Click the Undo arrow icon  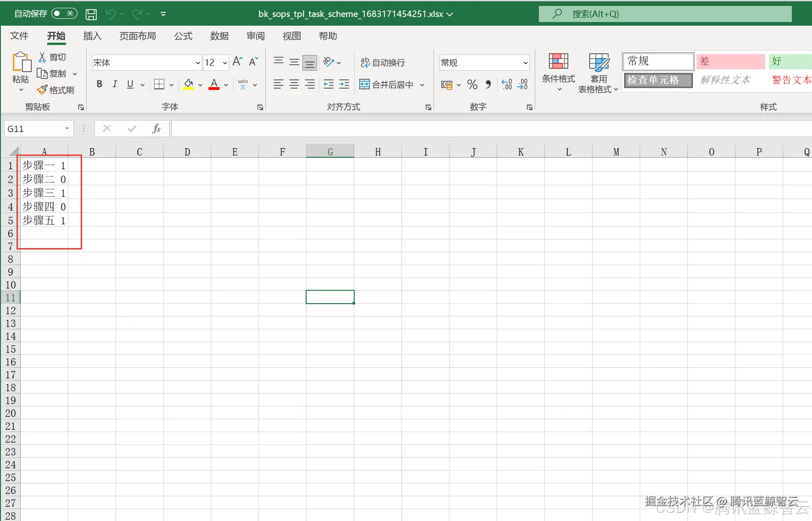tap(110, 14)
